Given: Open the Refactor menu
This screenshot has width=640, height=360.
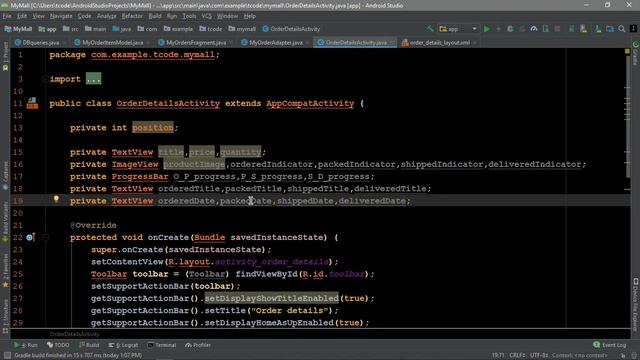Looking at the screenshot, I should click(132, 16).
